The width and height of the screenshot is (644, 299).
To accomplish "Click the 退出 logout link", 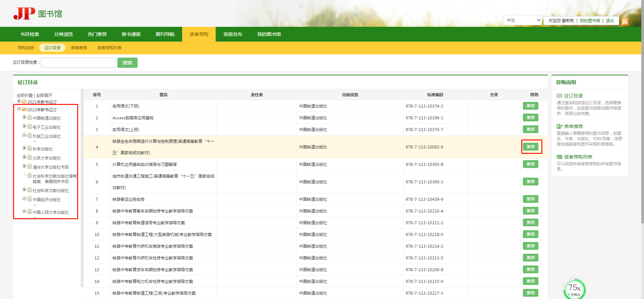I will click(609, 21).
